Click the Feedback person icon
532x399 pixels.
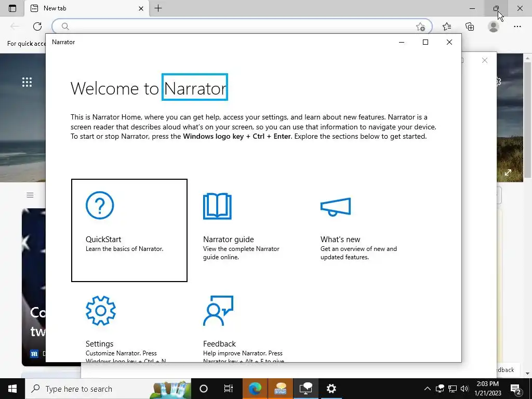[x=218, y=311]
